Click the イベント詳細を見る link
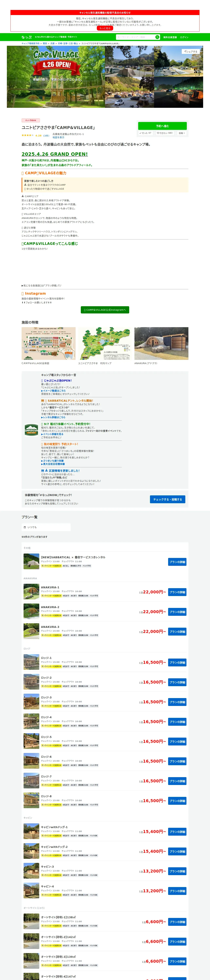This screenshot has width=210, height=980. pos(52,434)
